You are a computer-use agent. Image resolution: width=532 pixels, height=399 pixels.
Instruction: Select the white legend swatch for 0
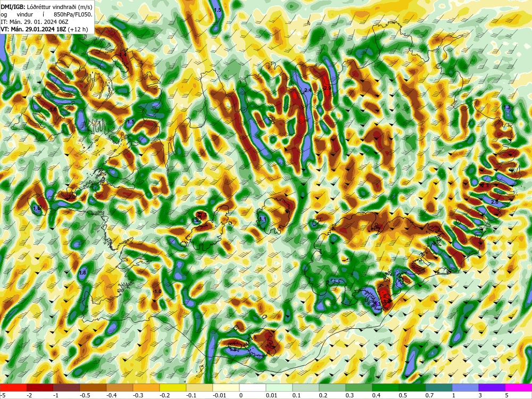(x=253, y=387)
